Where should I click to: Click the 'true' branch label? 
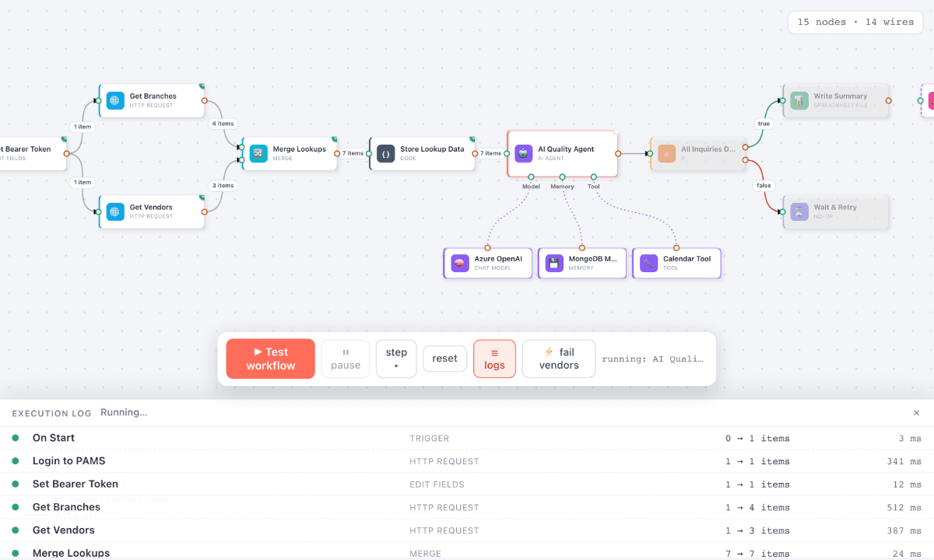[x=764, y=124]
